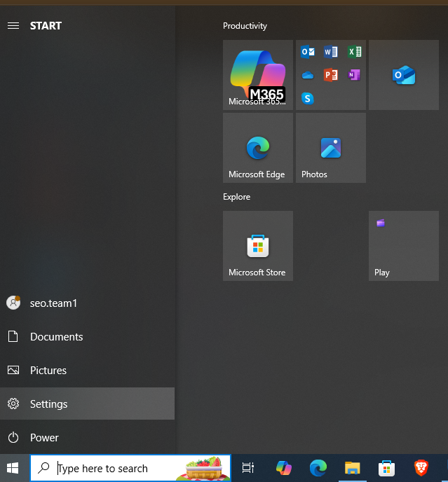Expand the Start hamburger menu
This screenshot has width=448, height=482.
click(13, 26)
